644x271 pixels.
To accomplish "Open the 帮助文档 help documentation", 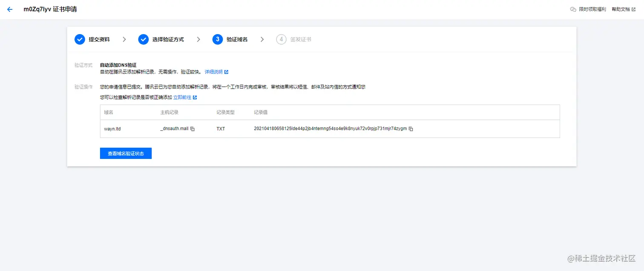I will [621, 9].
